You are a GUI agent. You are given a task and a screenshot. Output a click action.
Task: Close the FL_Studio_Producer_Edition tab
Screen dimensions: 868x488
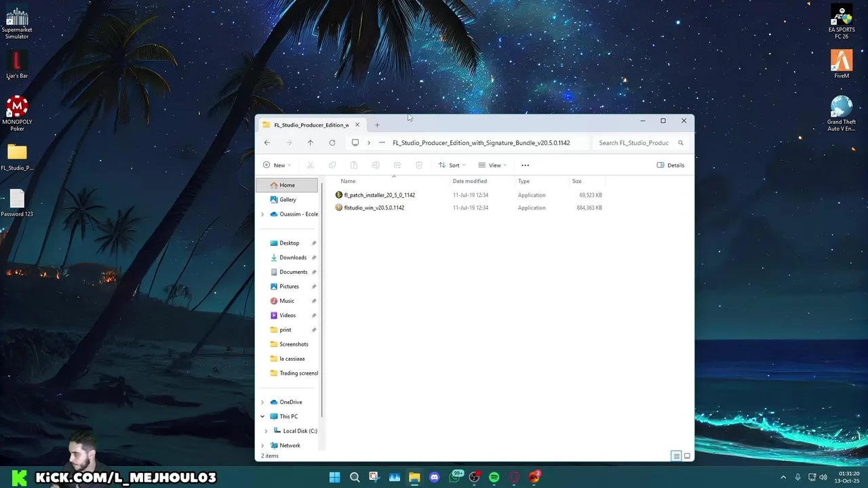coord(357,125)
